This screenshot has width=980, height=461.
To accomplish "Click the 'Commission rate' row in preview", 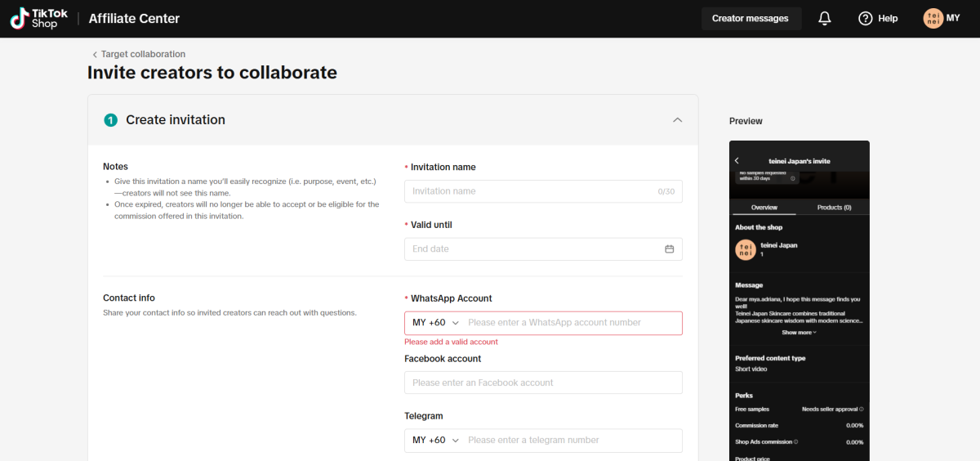I will 799,426.
